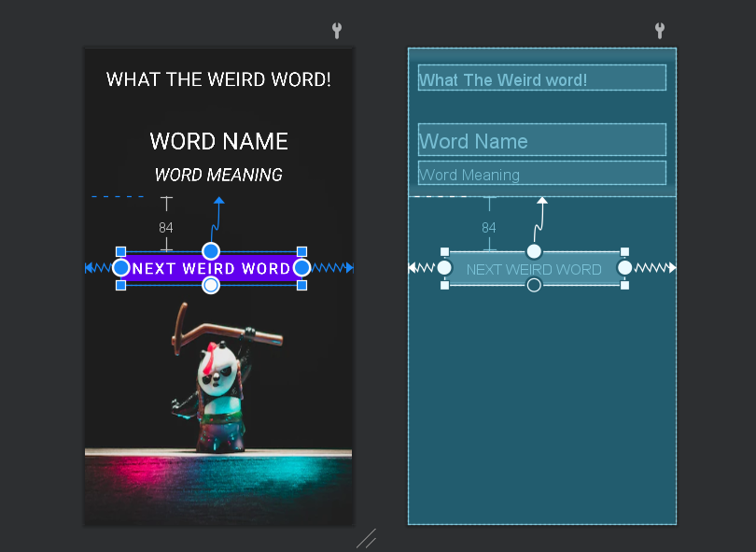Click the wrench icon above the design view

(336, 31)
